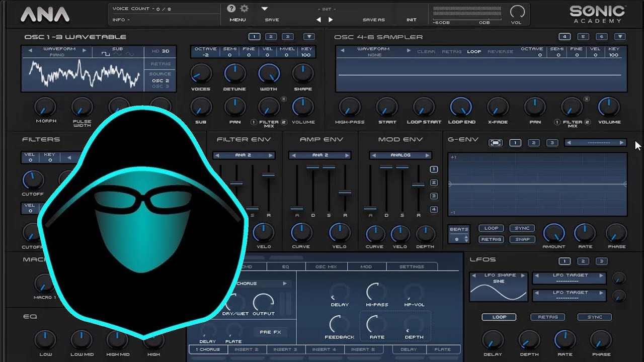Open the Amp Env ANA 2 selector
The width and height of the screenshot is (644, 362).
(320, 155)
